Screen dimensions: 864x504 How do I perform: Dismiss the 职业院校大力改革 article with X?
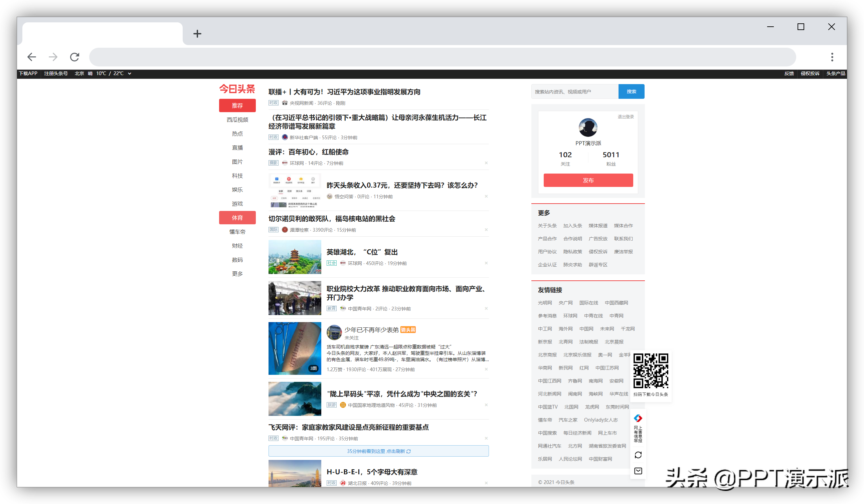(486, 309)
